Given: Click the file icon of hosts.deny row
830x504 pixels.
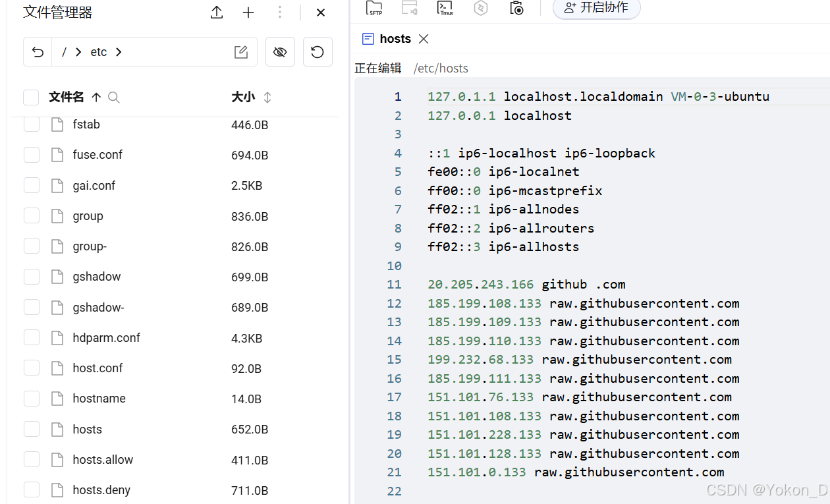Looking at the screenshot, I should [57, 490].
